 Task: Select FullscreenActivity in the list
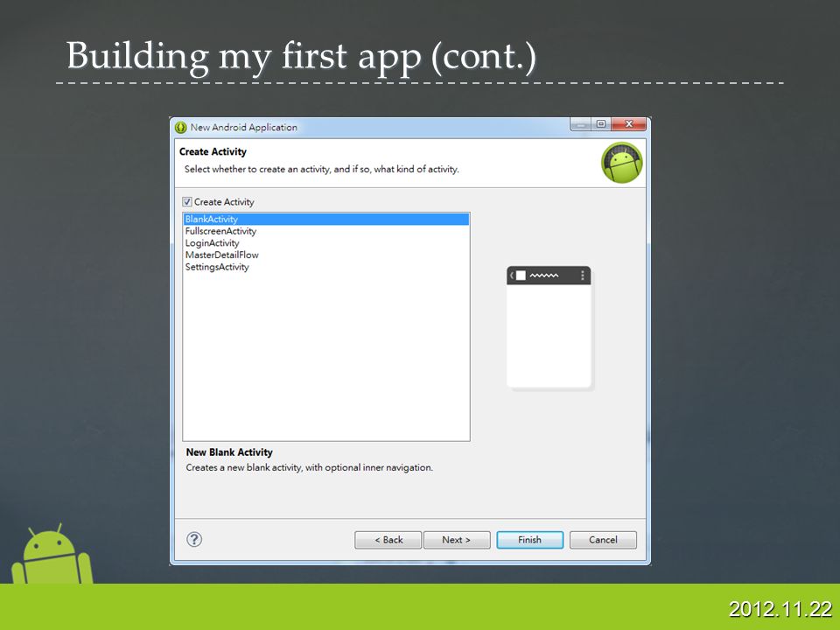tap(325, 231)
